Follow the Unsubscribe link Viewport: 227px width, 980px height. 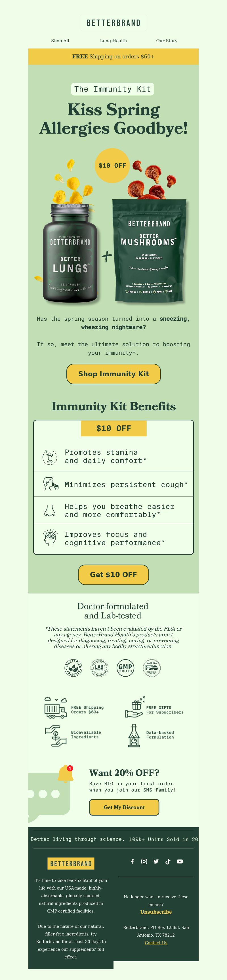[x=156, y=912]
